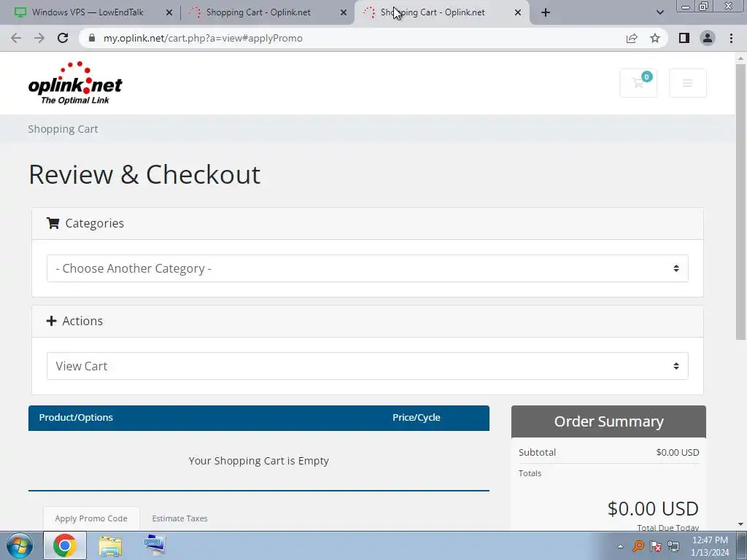747x560 pixels.
Task: Click the Chrome taskbar icon
Action: coord(65,545)
